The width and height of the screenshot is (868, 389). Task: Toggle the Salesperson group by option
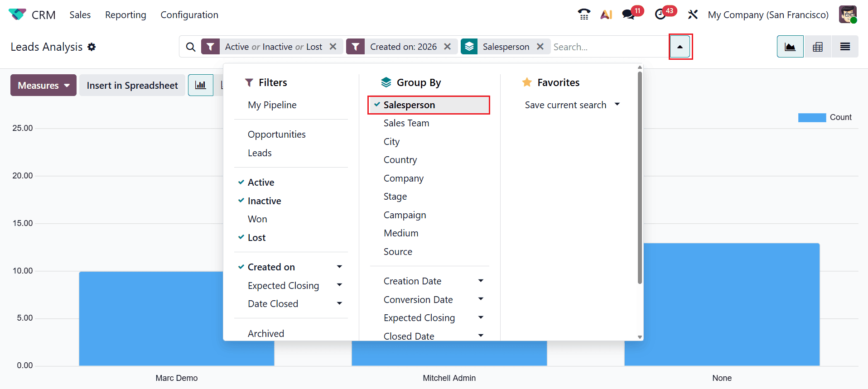[x=429, y=105]
